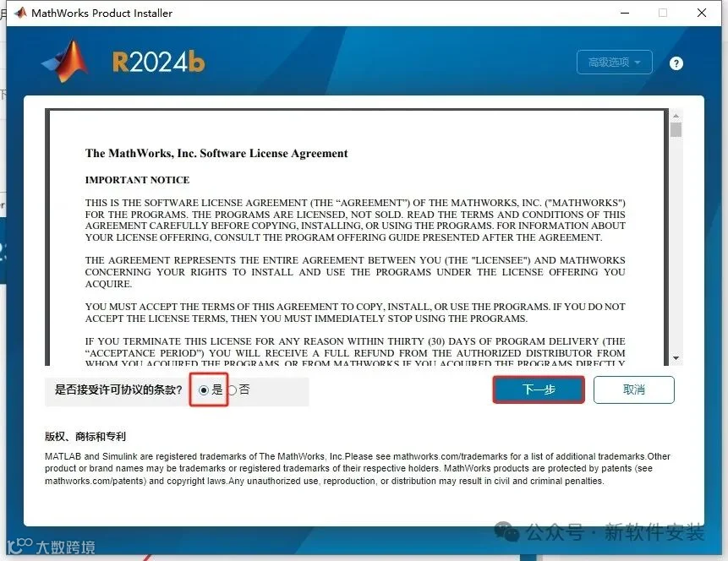Click the IMPORTANT NOTICE text

coord(138,180)
